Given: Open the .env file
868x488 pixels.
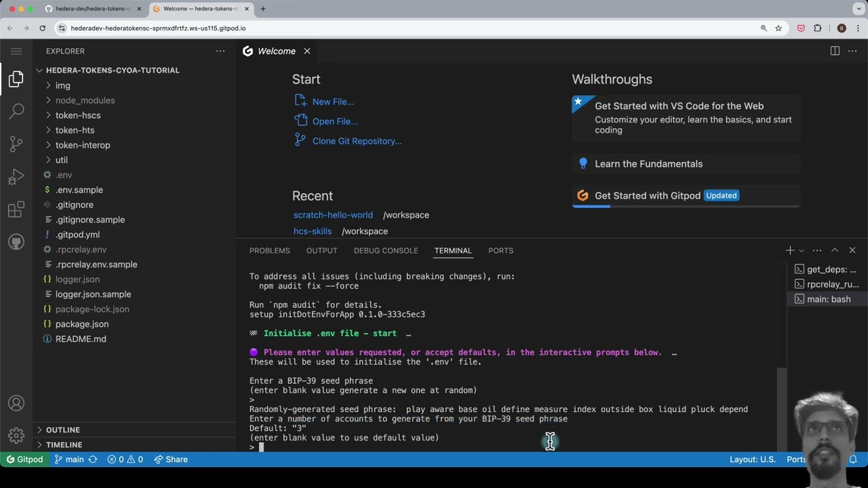Looking at the screenshot, I should pyautogui.click(x=64, y=175).
